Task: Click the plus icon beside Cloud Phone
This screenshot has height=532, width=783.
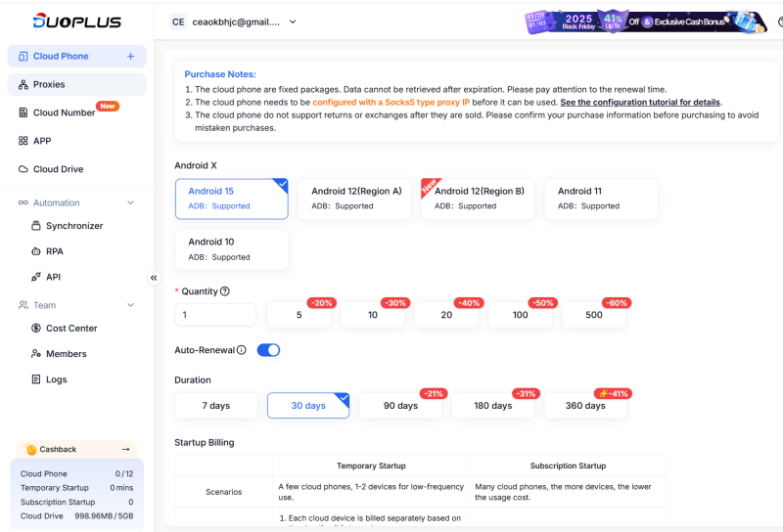Action: click(x=130, y=57)
